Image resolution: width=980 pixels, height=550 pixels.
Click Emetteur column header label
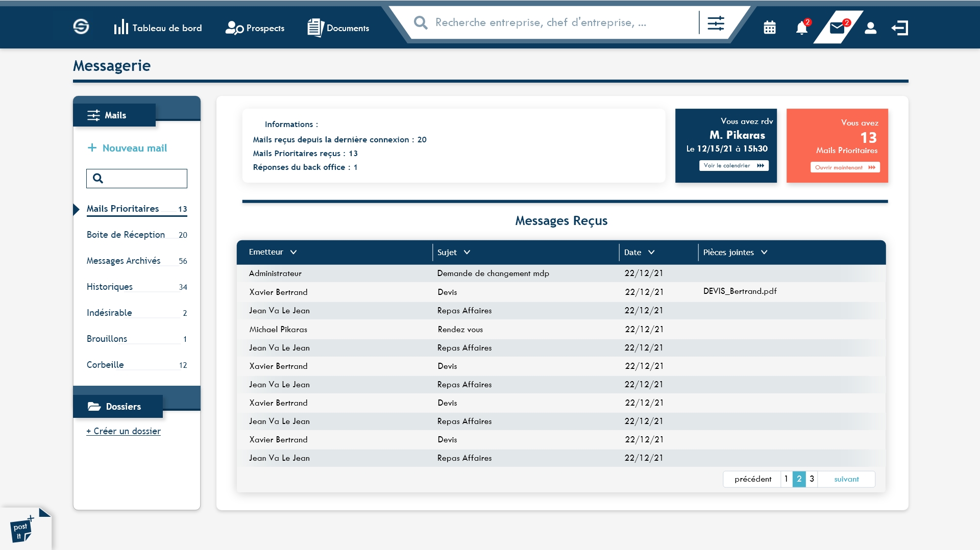tap(266, 252)
